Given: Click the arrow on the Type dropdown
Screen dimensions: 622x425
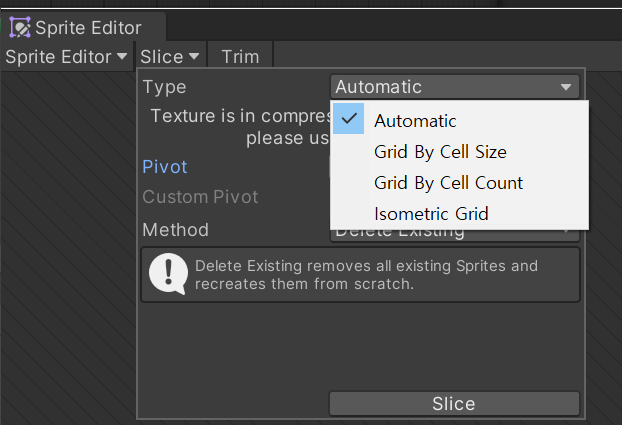Looking at the screenshot, I should tap(567, 87).
